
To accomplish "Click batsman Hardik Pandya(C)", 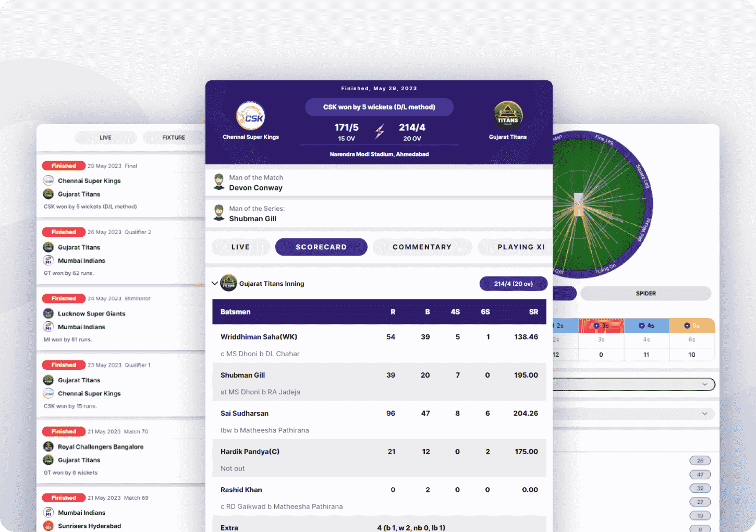I will (250, 452).
